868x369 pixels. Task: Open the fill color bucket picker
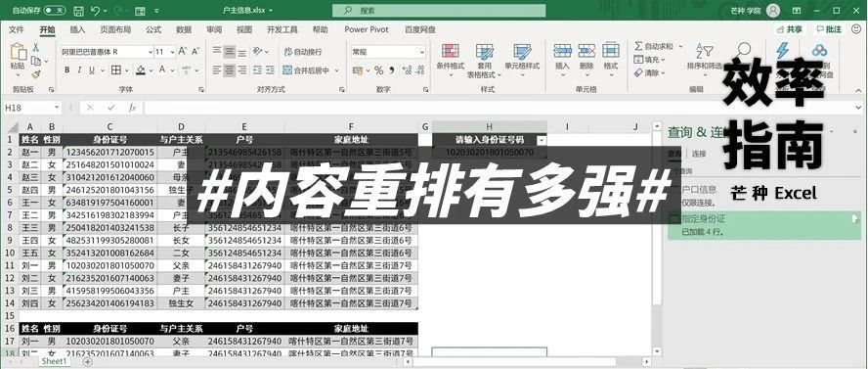[141, 69]
